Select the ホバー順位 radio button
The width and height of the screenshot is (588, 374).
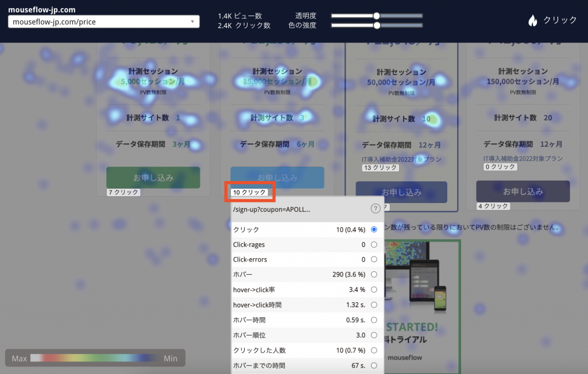point(374,335)
